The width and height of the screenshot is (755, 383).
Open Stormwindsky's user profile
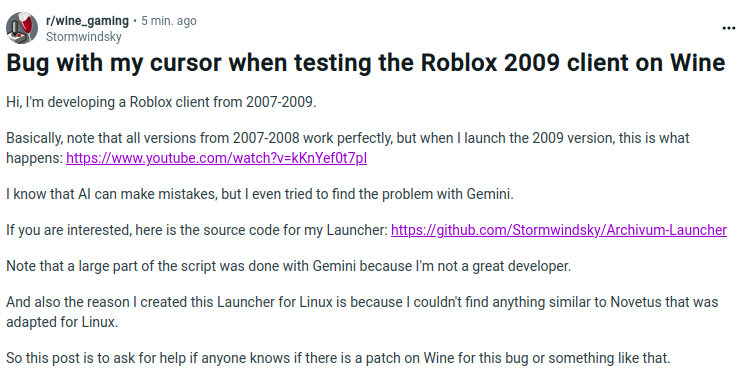(x=83, y=37)
